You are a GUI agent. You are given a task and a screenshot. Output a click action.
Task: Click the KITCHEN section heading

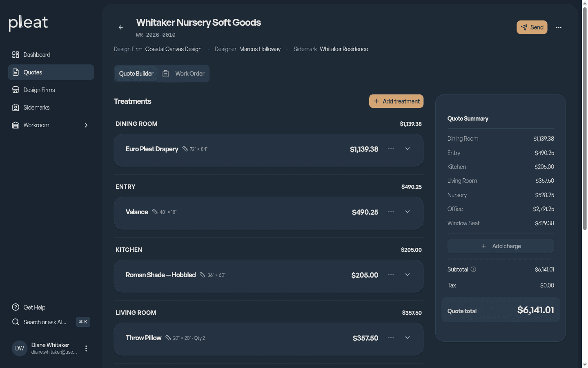(x=129, y=250)
